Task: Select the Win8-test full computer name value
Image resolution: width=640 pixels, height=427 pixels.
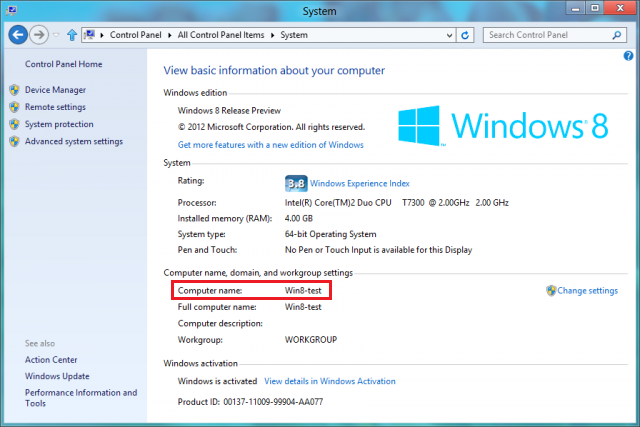Action: pyautogui.click(x=303, y=307)
